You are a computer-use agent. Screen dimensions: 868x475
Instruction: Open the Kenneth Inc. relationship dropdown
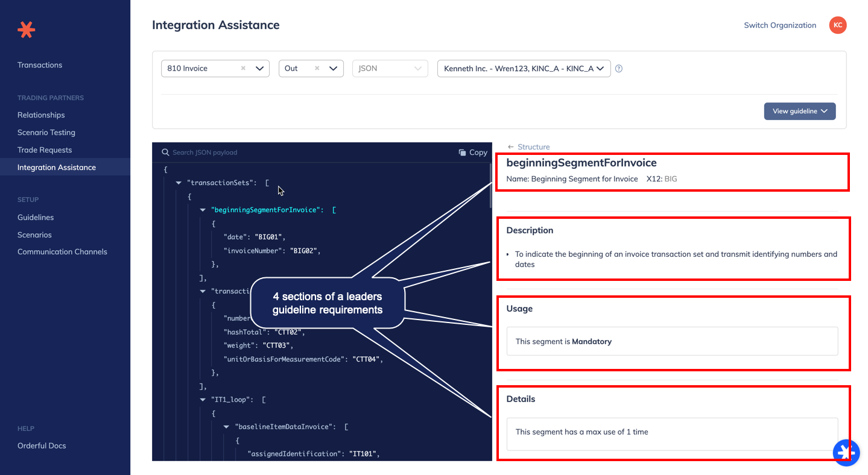coord(524,69)
